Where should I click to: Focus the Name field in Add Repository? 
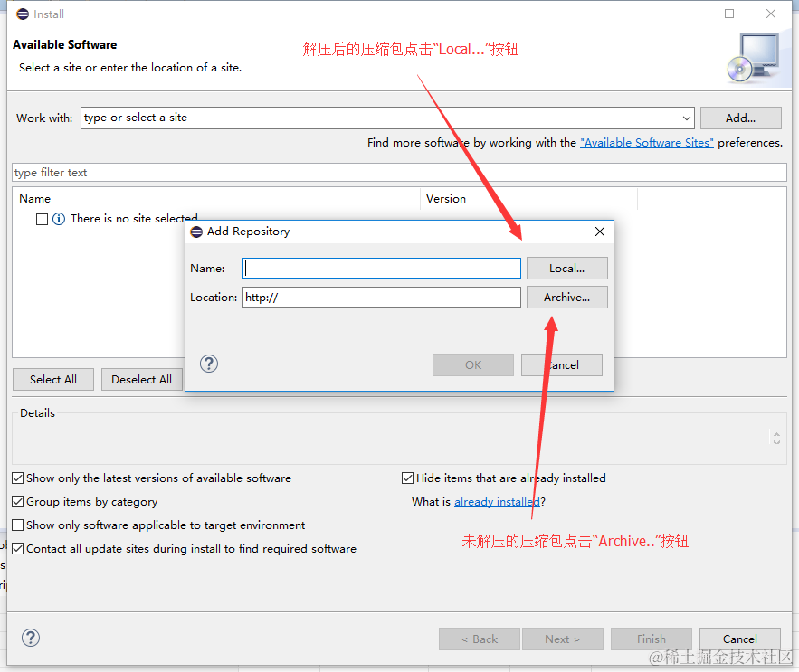click(x=381, y=268)
